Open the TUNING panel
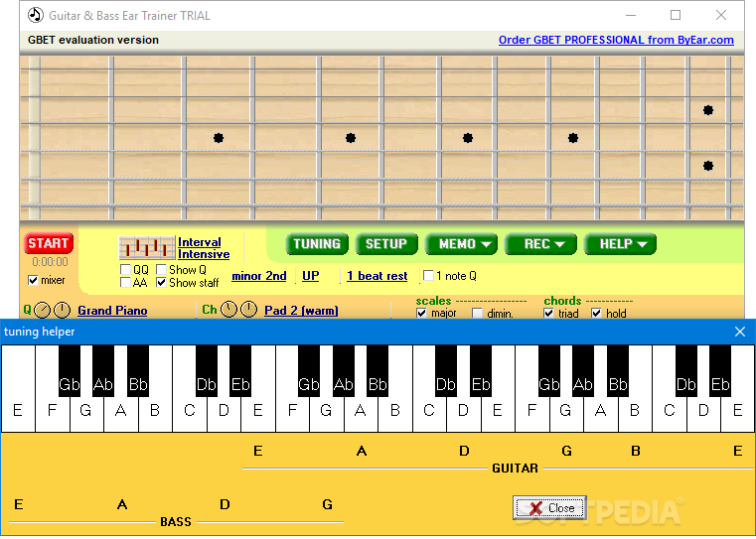Screen dimensions: 756x539 pos(317,244)
